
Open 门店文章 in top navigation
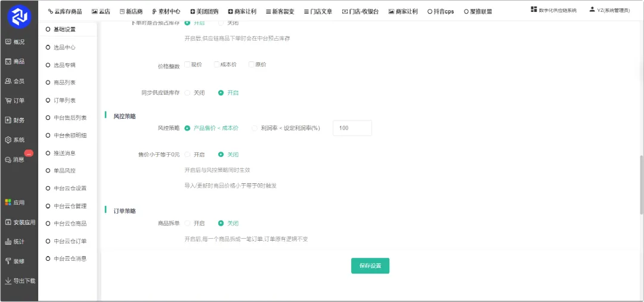pos(318,11)
